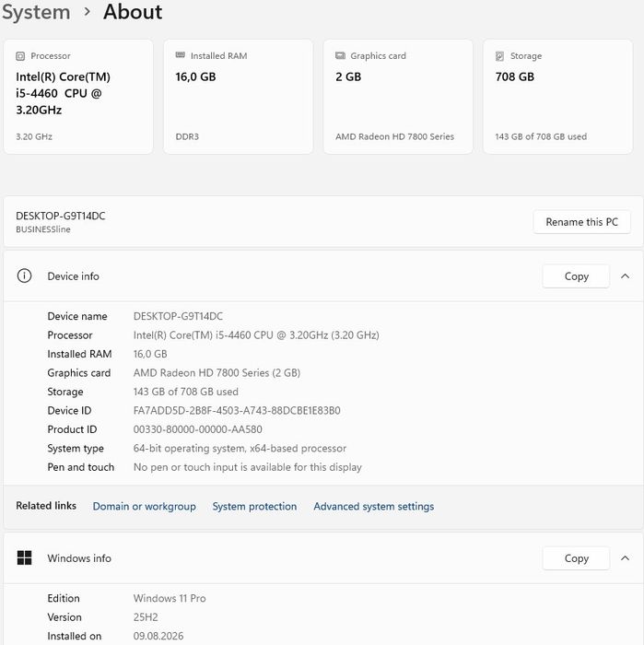Go back to System in the breadcrumb
The width and height of the screenshot is (644, 645).
(36, 12)
